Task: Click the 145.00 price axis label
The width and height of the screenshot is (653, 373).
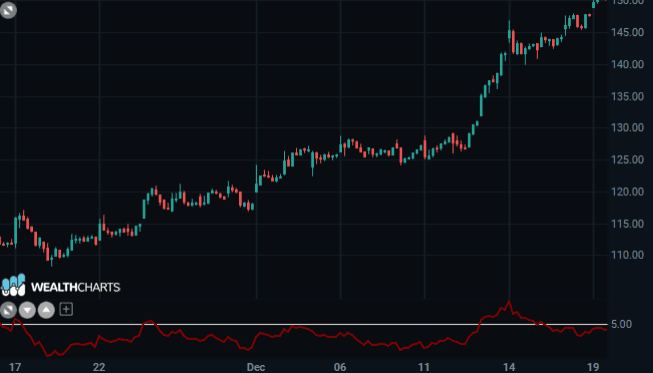Action: [628, 32]
